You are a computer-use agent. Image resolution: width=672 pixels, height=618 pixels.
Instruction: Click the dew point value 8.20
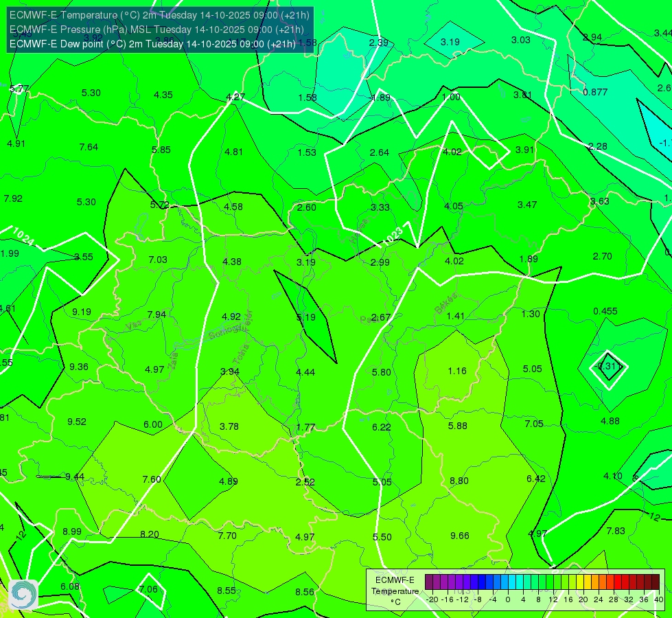point(150,534)
